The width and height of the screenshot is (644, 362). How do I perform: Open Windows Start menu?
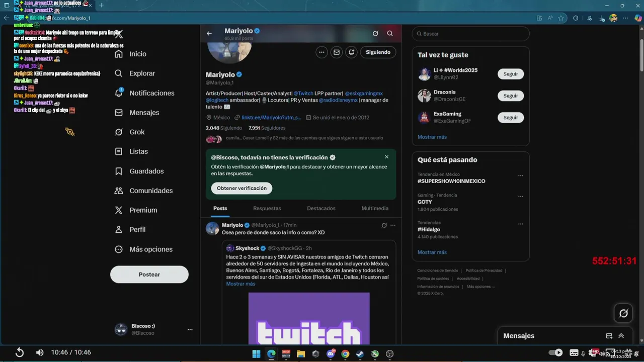pos(257,353)
